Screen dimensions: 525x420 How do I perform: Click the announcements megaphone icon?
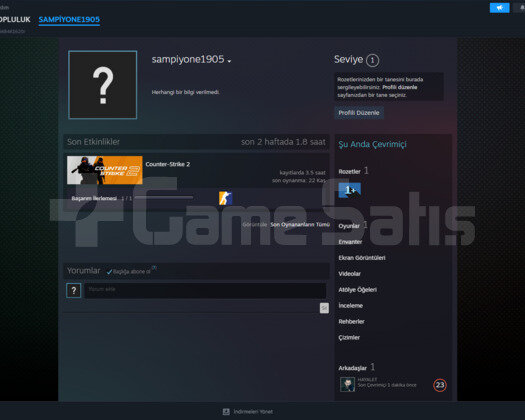[499, 8]
